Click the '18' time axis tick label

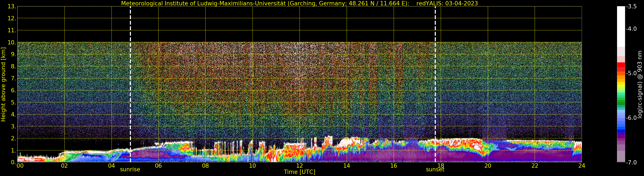click(x=441, y=166)
